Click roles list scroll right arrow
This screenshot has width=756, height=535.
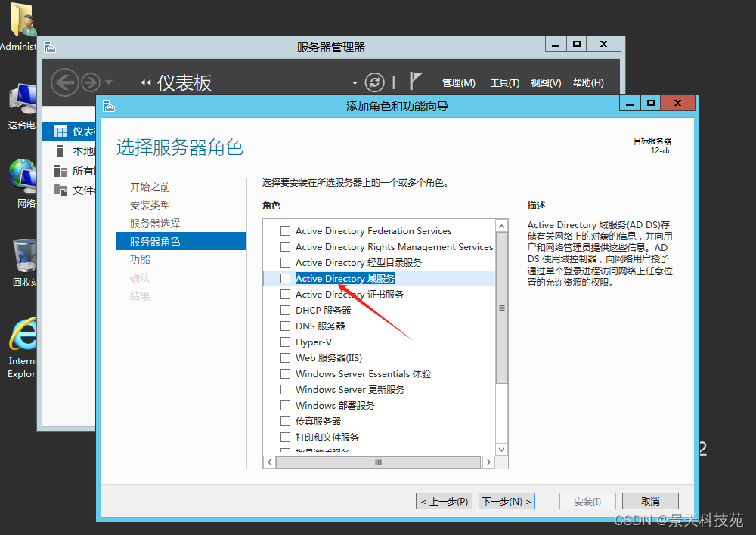[x=489, y=462]
